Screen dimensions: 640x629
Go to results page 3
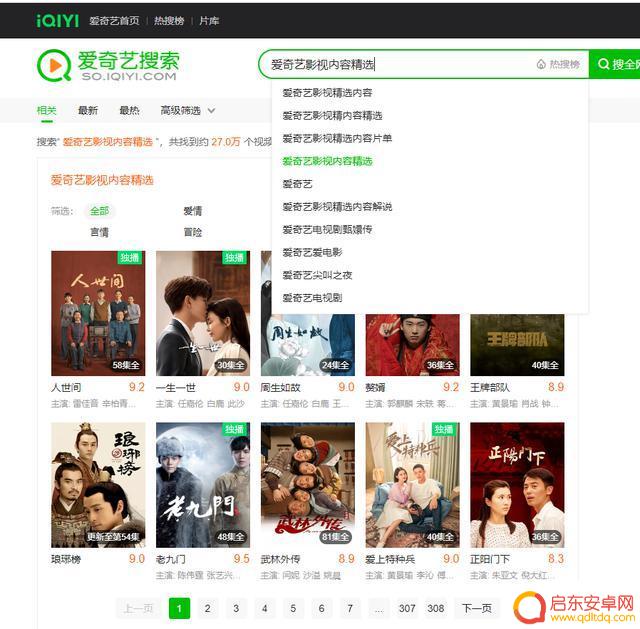236,609
